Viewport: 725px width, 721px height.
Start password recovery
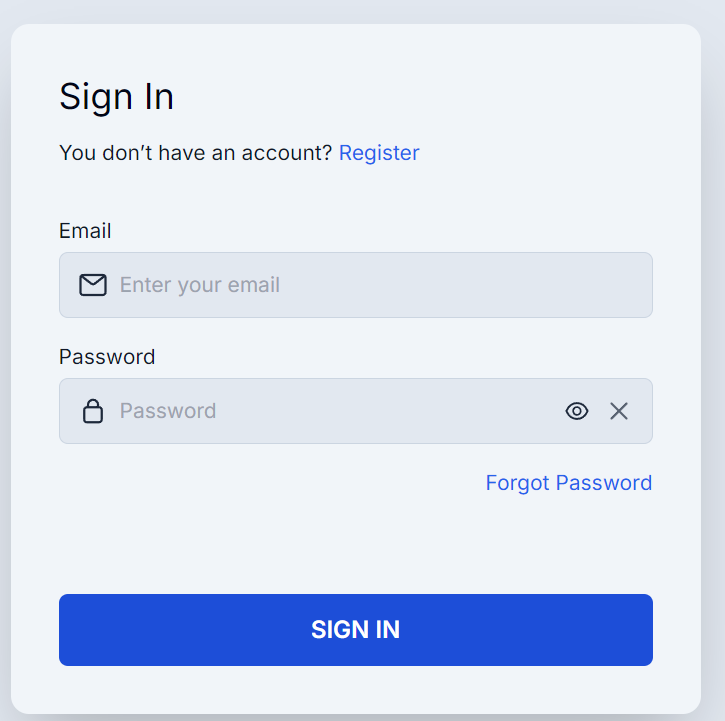(568, 483)
